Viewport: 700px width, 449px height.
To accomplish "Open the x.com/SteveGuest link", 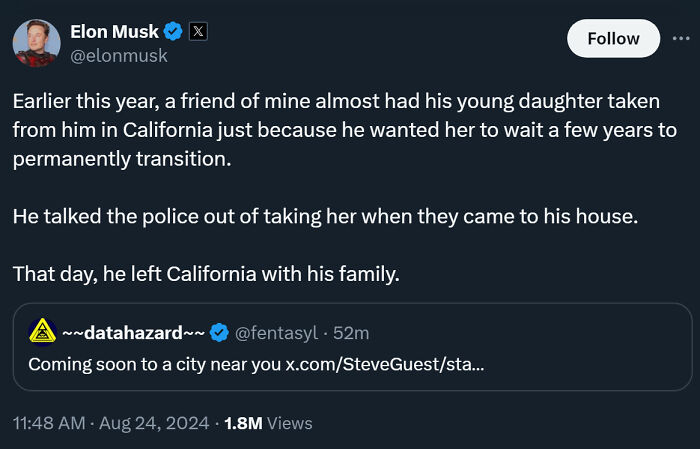I will click(x=386, y=364).
